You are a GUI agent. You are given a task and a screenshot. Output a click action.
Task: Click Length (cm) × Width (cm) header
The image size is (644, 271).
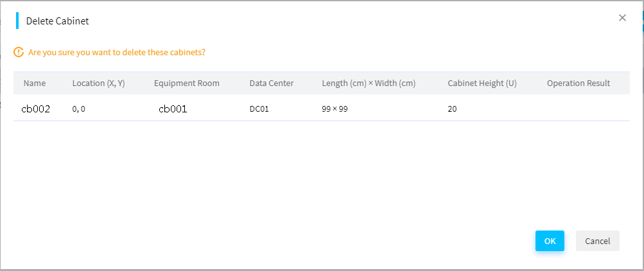(x=369, y=83)
